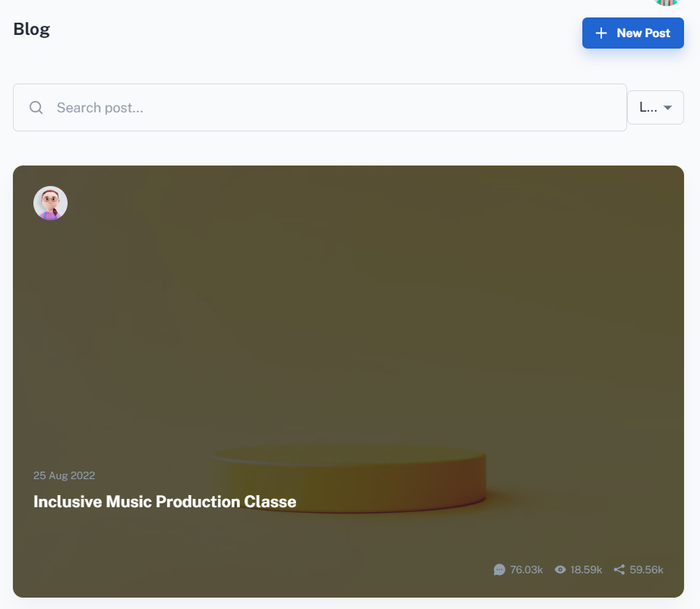Click the plus icon inside New Post button
Image resolution: width=700 pixels, height=609 pixels.
click(601, 33)
